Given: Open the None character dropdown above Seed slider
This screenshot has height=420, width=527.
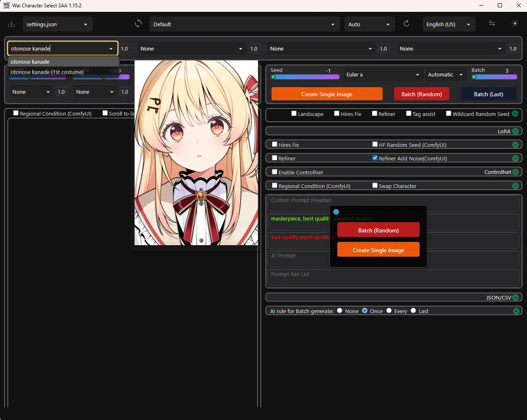Looking at the screenshot, I should point(322,49).
